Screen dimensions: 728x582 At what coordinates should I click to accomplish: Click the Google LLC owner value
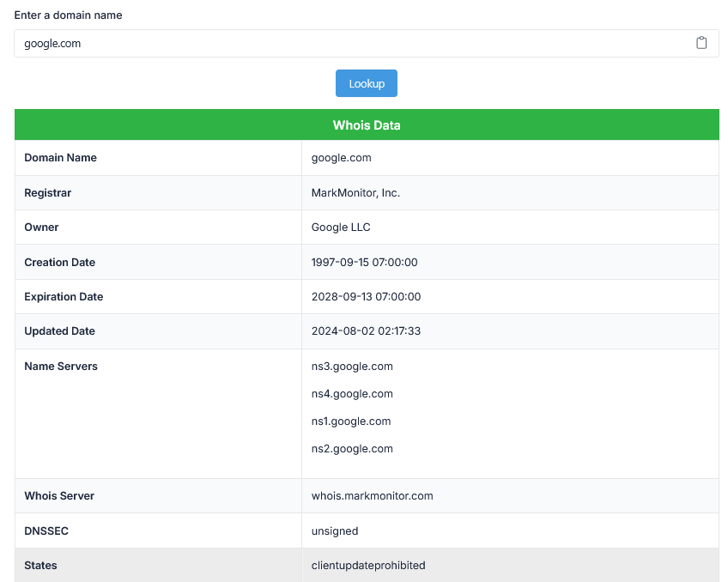pos(341,227)
